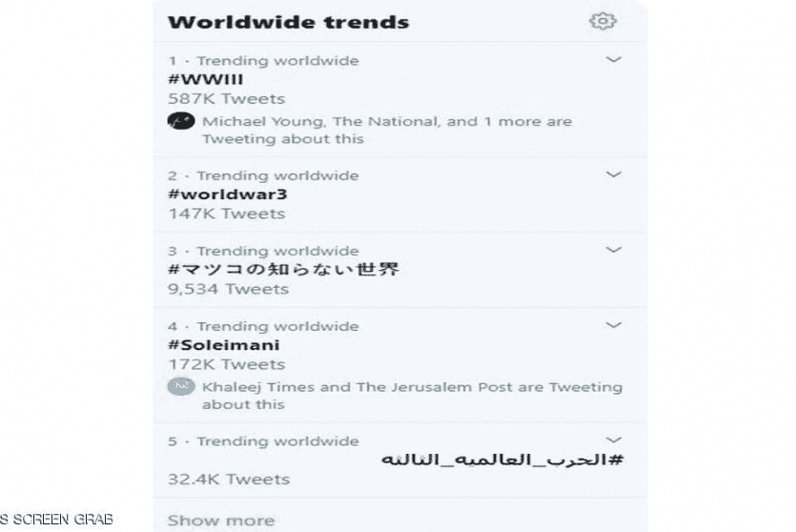
Task: Expand the chevron for #WWIII trend
Action: pyautogui.click(x=614, y=60)
